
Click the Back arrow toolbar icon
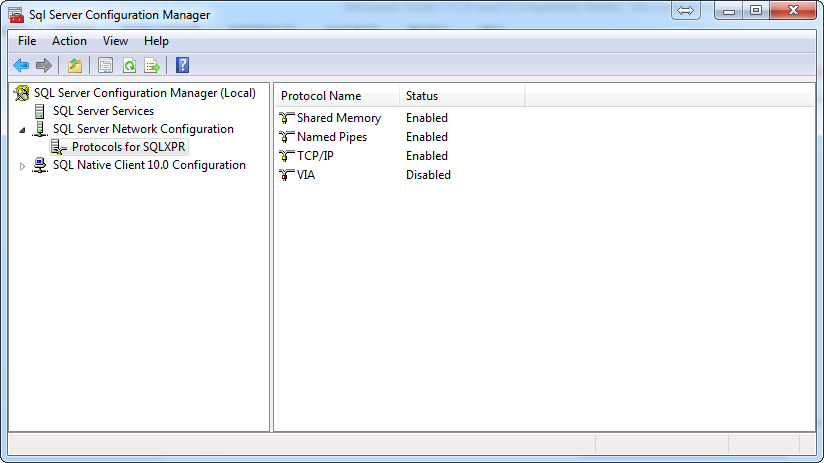(x=21, y=65)
